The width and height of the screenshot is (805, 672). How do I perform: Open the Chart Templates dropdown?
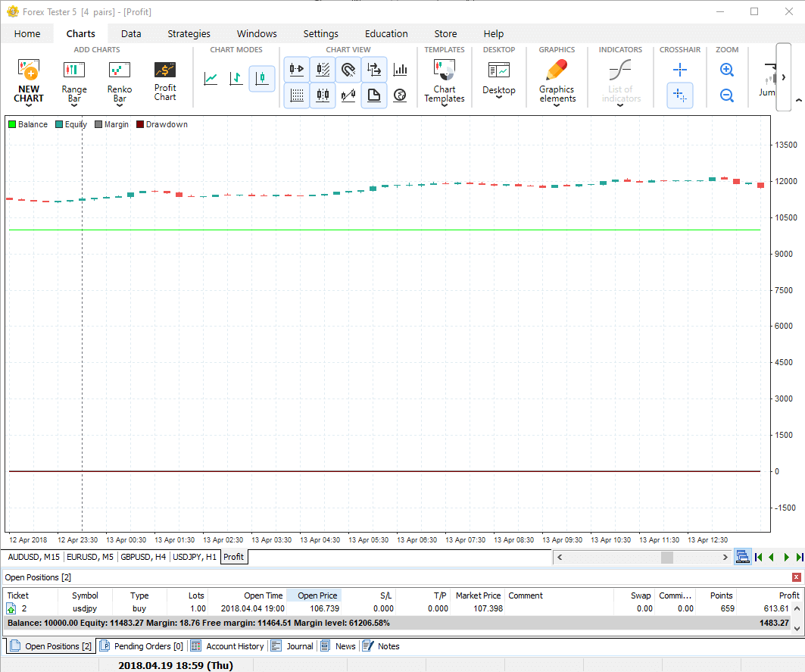click(444, 106)
